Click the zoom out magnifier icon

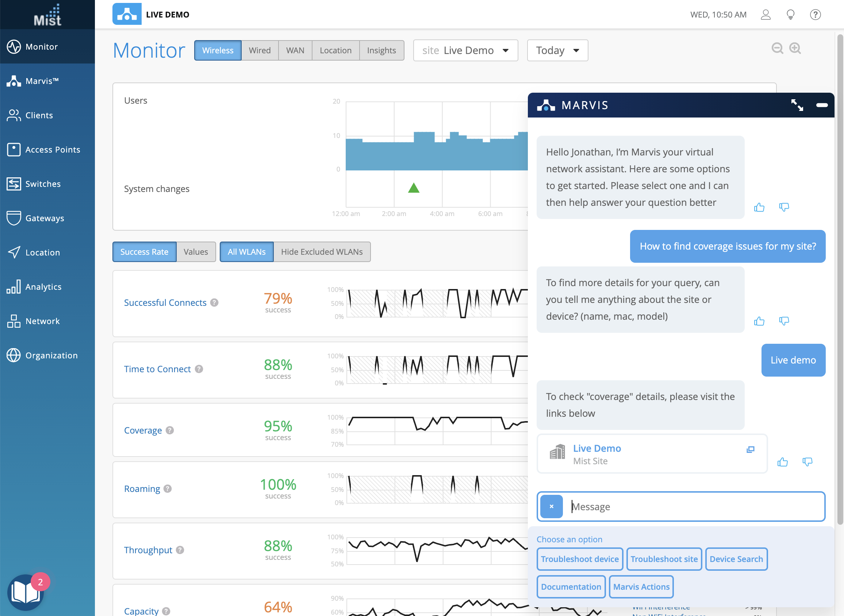coord(777,49)
